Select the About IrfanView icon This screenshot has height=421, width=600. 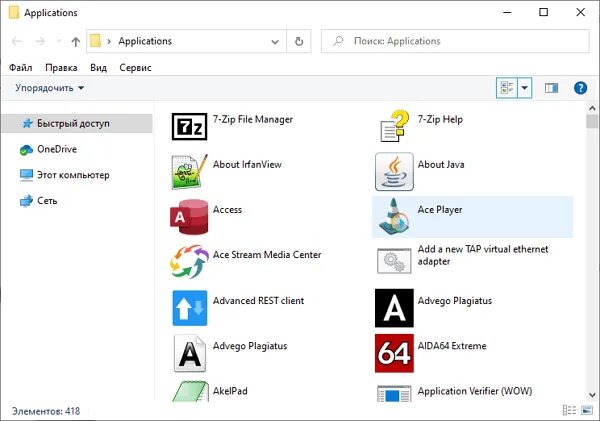[x=189, y=172]
